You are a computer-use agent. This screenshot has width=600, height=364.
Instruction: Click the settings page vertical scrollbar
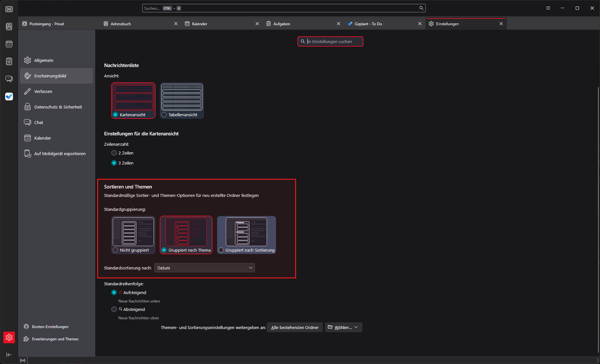(598, 220)
